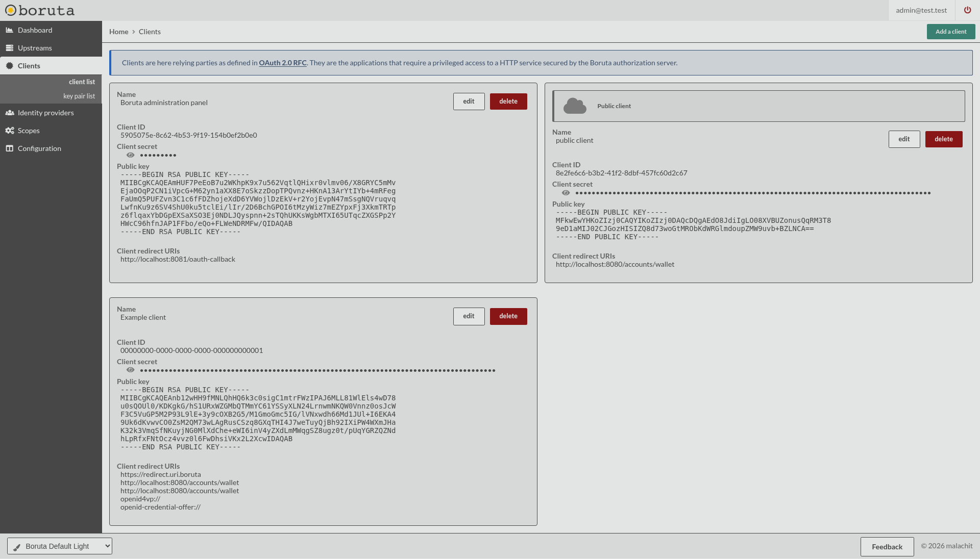Click the Clients gear-badge icon
This screenshot has height=559, width=980.
(9, 66)
